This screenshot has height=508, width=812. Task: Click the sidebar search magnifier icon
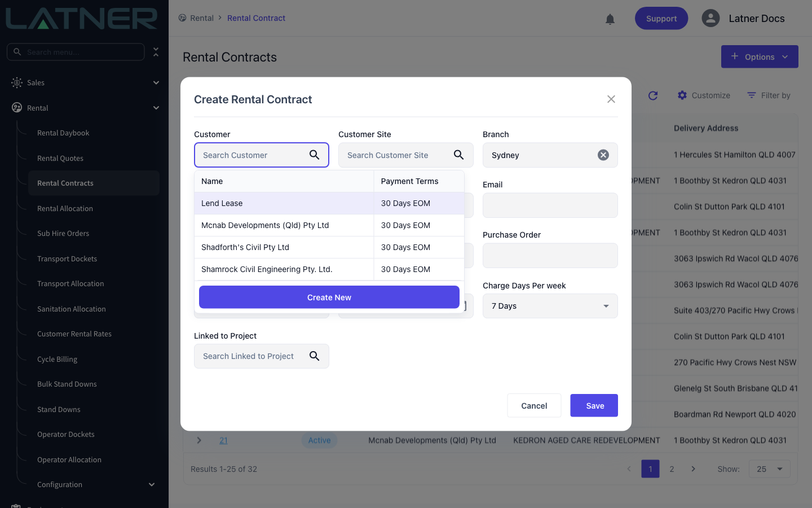coord(17,52)
